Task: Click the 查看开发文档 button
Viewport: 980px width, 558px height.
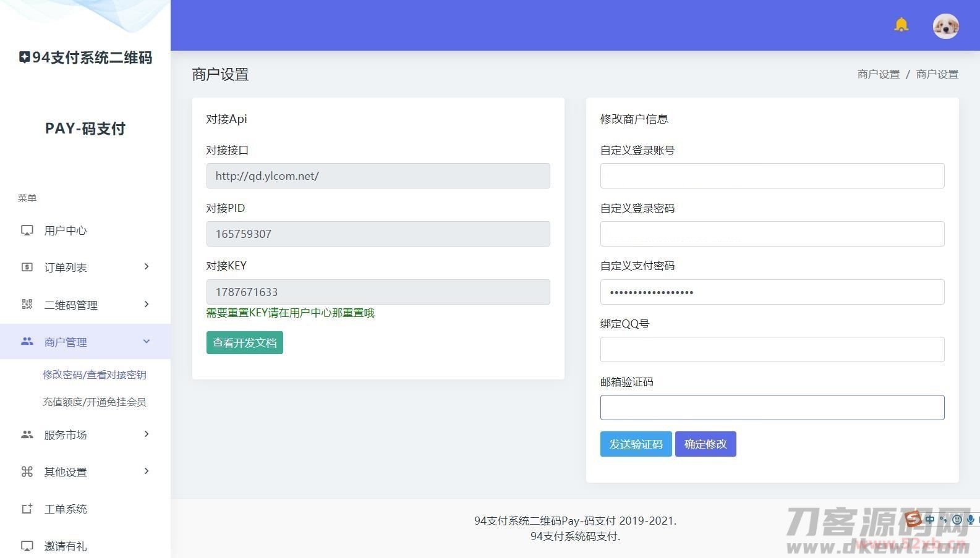Action: (244, 342)
